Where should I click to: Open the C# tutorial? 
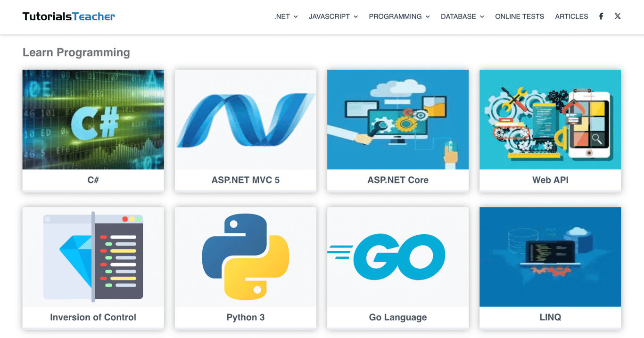93,180
